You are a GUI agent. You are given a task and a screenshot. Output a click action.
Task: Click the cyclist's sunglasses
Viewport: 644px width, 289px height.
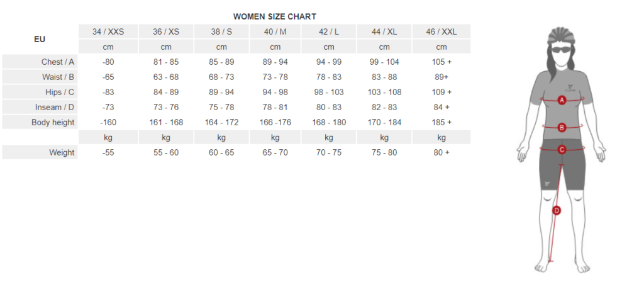pyautogui.click(x=562, y=50)
